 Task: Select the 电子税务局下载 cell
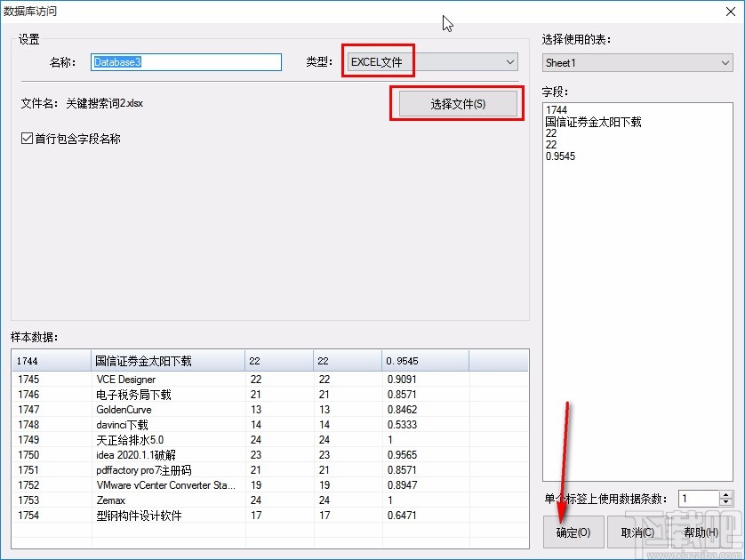click(169, 395)
